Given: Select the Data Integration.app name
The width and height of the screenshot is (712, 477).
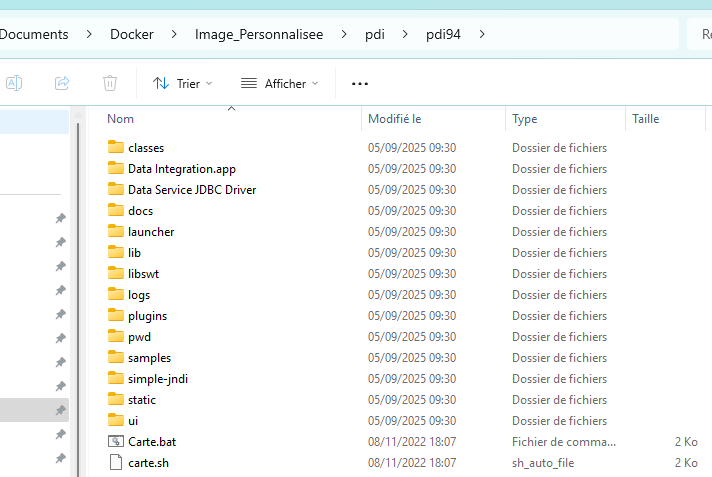Looking at the screenshot, I should [x=182, y=169].
